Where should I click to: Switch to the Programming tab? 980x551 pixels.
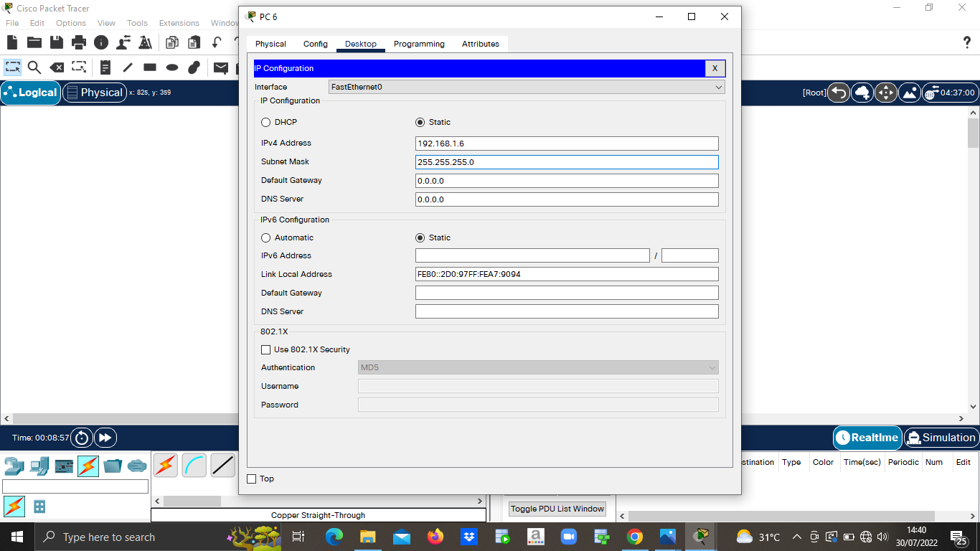(x=419, y=44)
